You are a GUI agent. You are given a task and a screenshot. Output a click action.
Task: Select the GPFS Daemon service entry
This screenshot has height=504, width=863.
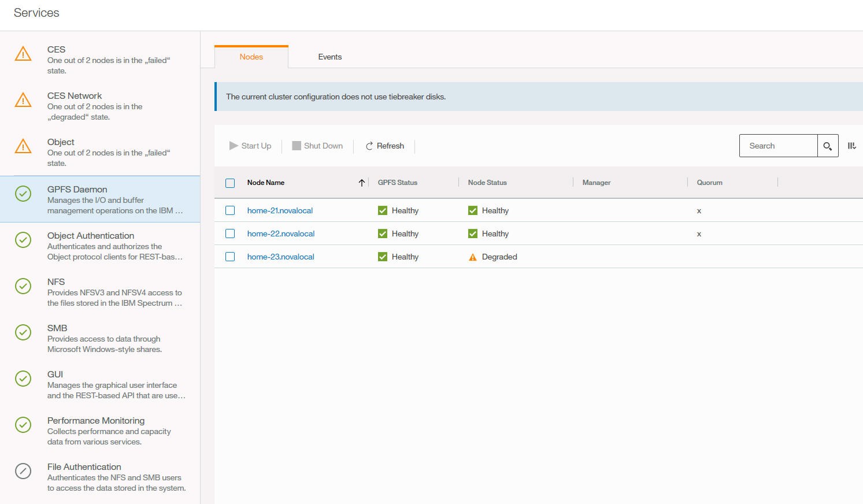tap(100, 199)
